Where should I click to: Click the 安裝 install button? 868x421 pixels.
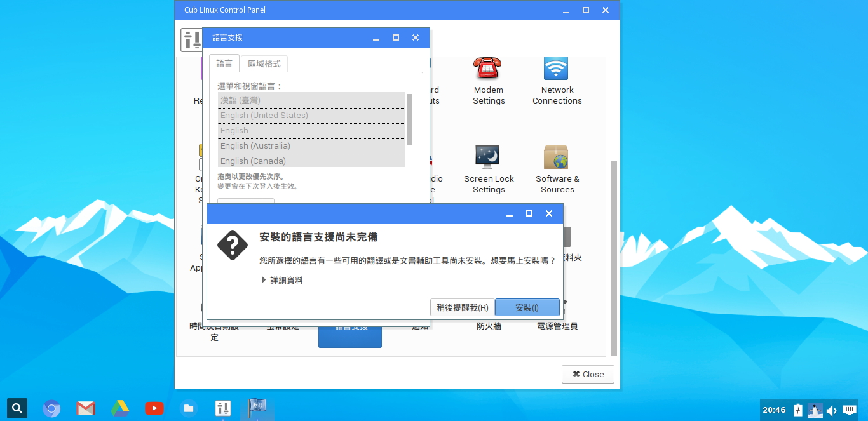click(x=527, y=307)
